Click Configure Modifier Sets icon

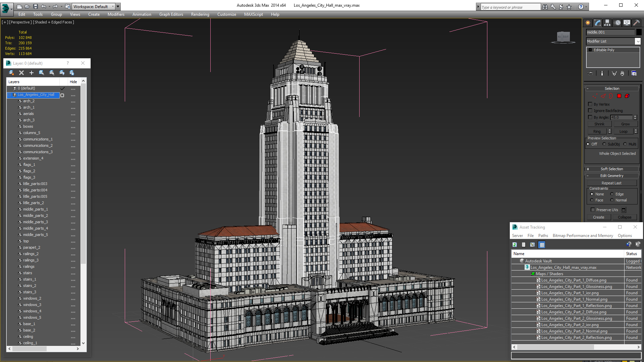tap(634, 73)
